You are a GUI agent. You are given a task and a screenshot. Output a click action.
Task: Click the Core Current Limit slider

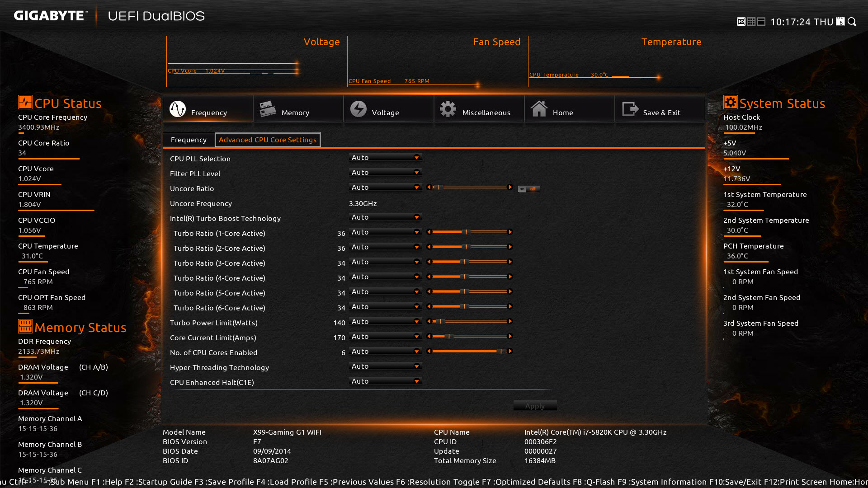pyautogui.click(x=469, y=336)
